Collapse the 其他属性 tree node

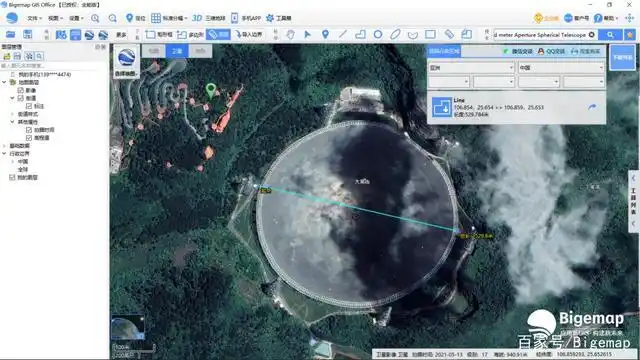coord(12,122)
